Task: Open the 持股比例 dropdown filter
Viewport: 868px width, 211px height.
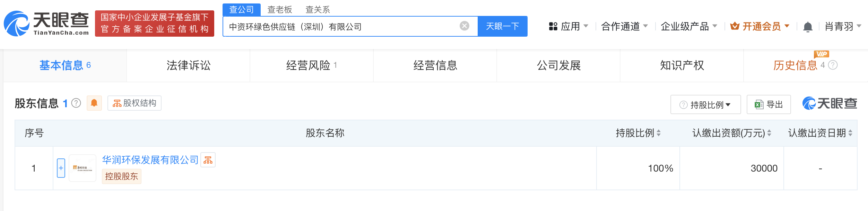Action: point(705,104)
